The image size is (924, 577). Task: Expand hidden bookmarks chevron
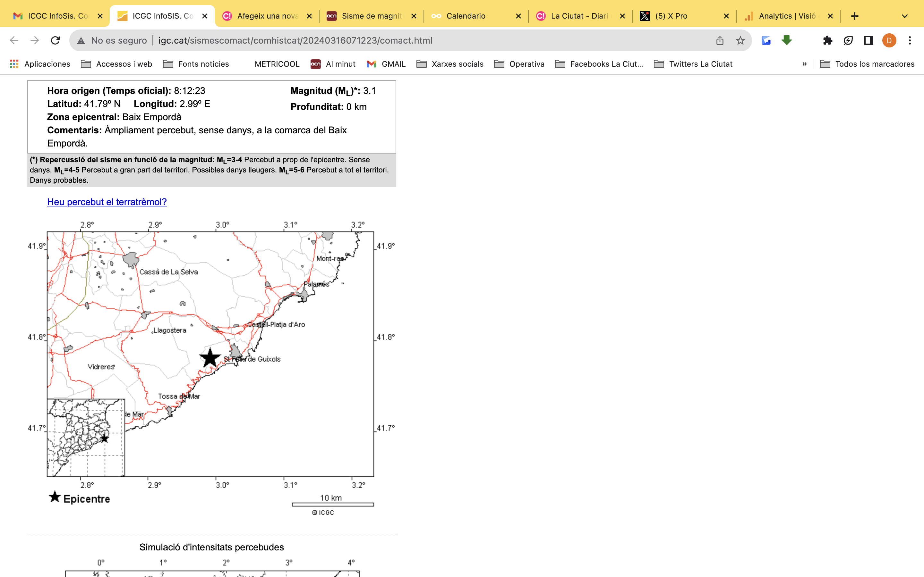coord(805,64)
